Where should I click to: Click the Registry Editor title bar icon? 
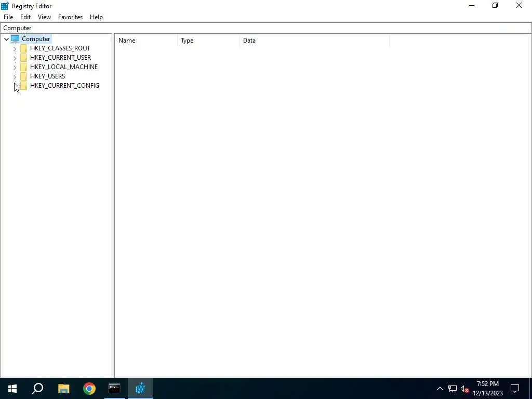pos(5,6)
